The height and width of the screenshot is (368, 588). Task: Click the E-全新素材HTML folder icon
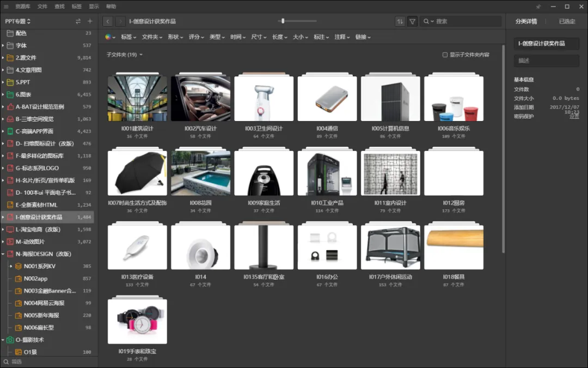(x=10, y=204)
